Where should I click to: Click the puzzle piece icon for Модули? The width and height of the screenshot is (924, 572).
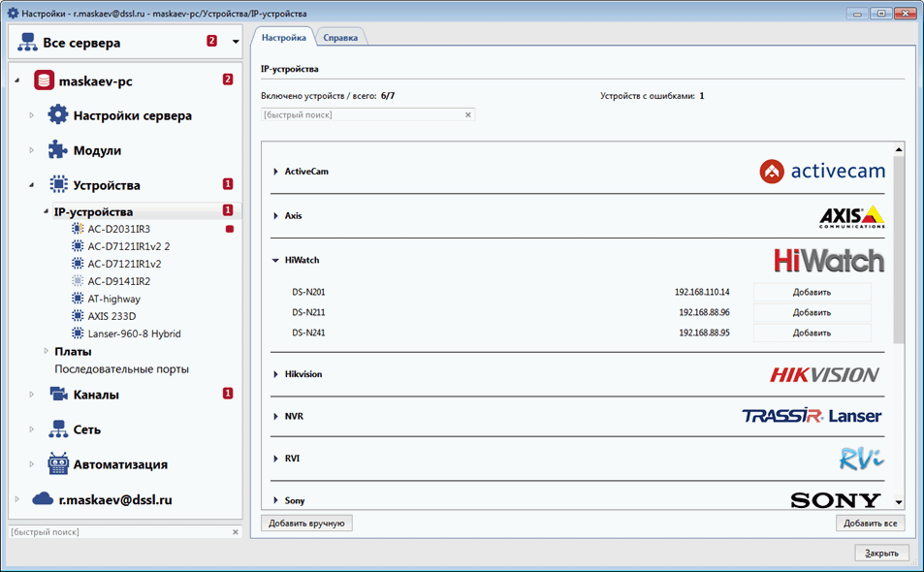coord(58,150)
